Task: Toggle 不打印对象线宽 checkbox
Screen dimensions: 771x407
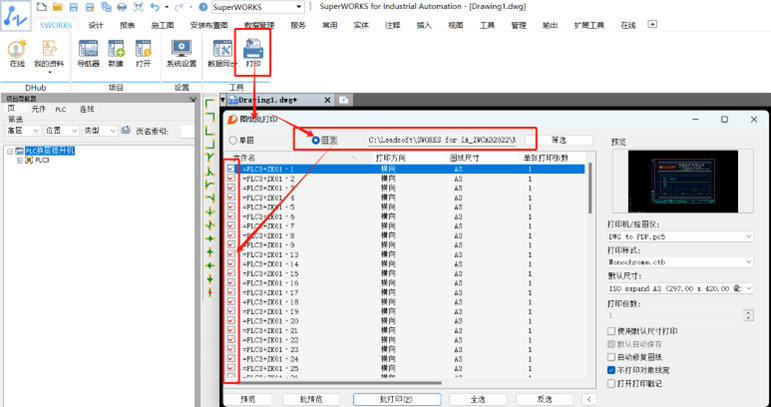Action: coord(611,370)
